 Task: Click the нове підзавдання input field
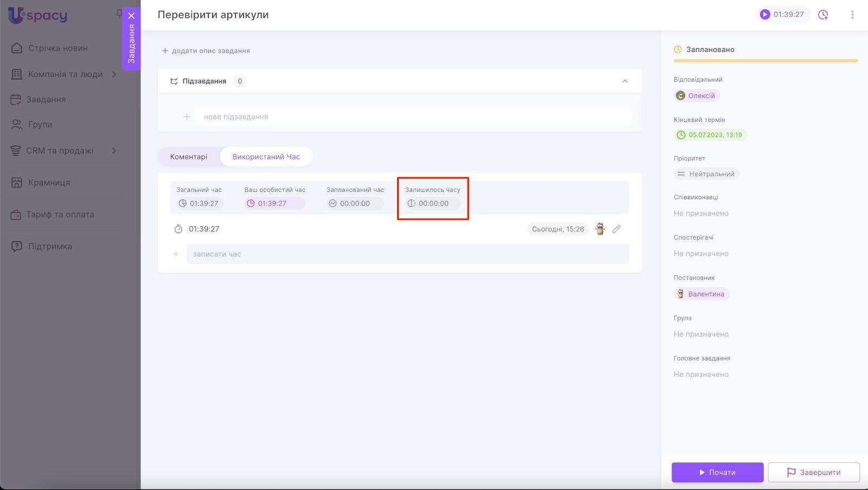pyautogui.click(x=412, y=117)
